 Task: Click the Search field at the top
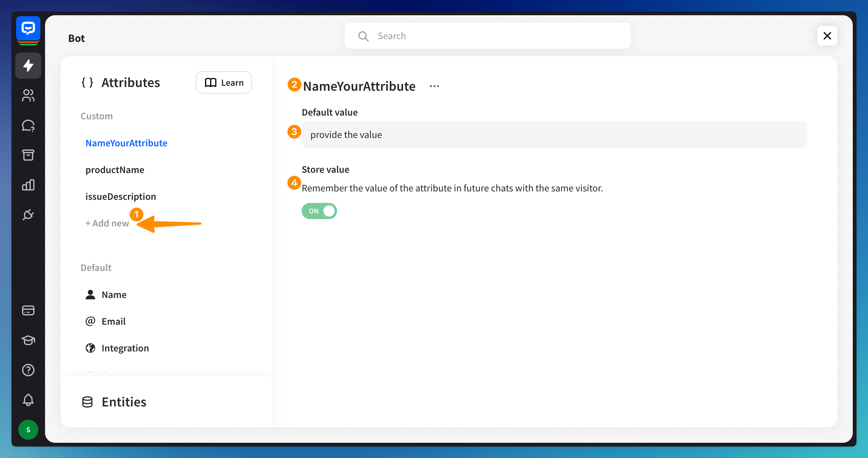[x=487, y=36]
